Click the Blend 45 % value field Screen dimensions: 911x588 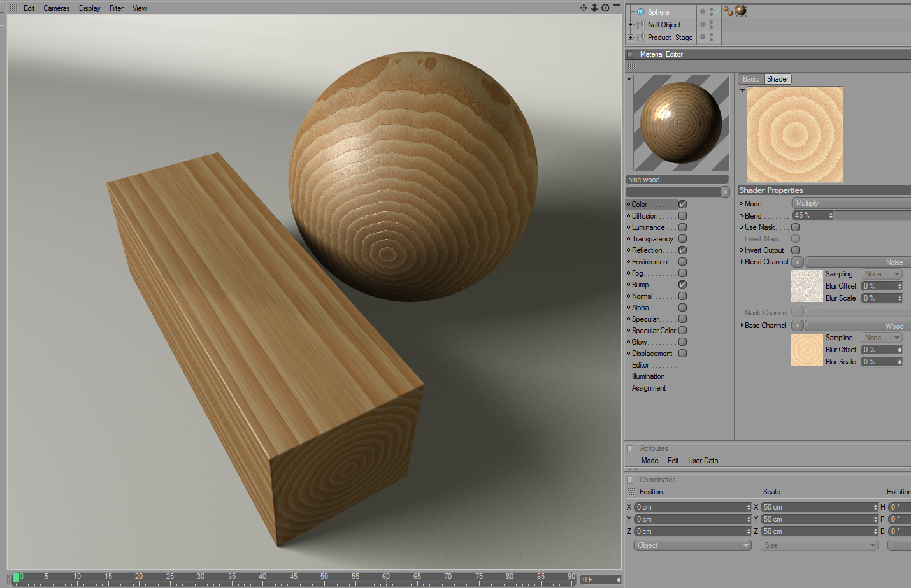pos(813,215)
